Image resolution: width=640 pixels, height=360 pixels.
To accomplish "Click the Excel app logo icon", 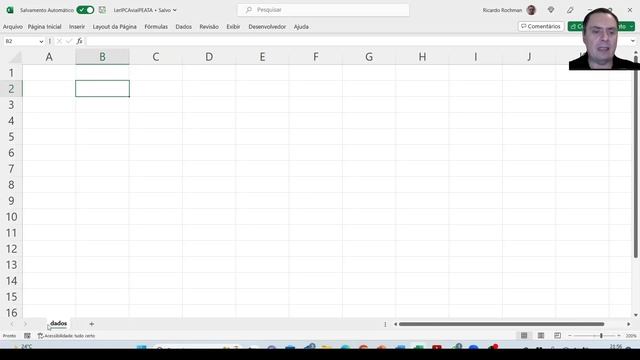I will [10, 10].
